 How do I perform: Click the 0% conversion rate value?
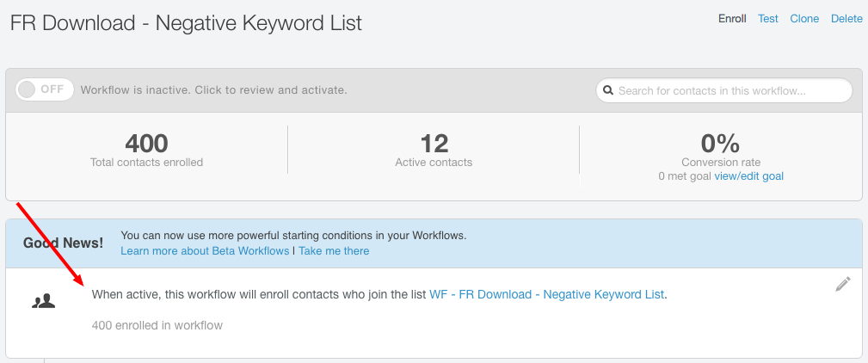coord(720,144)
